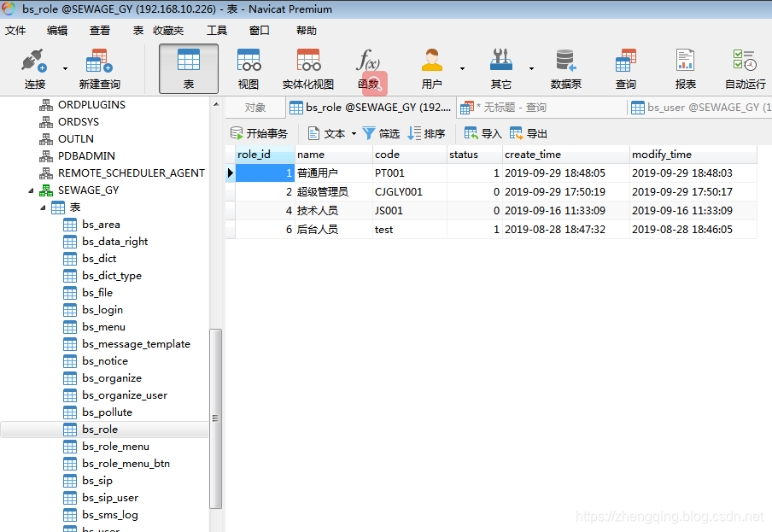Open the Connection dropdown arrow
The image size is (772, 532).
pos(65,68)
